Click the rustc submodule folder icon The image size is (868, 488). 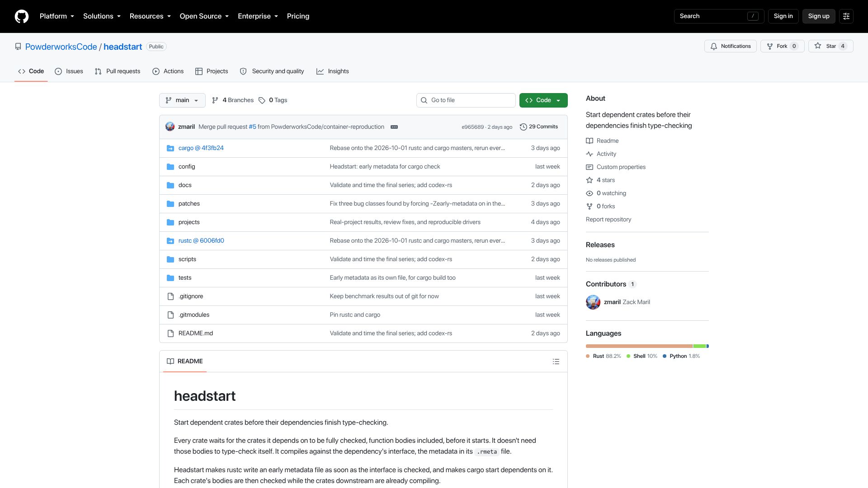click(170, 241)
